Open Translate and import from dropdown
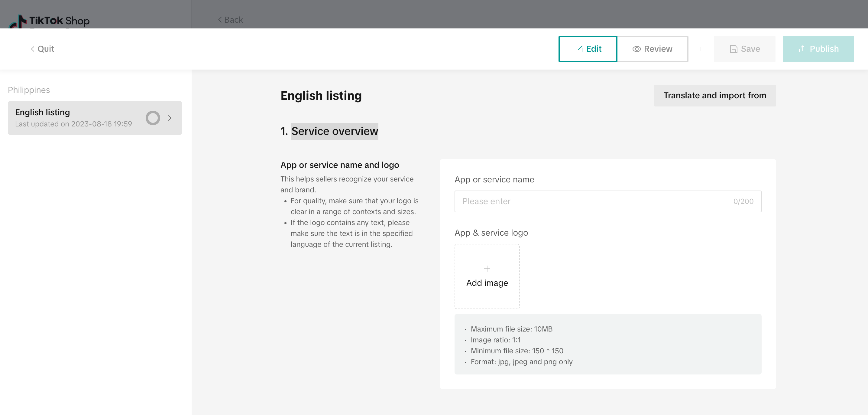Screen dimensions: 868x415 [715, 95]
